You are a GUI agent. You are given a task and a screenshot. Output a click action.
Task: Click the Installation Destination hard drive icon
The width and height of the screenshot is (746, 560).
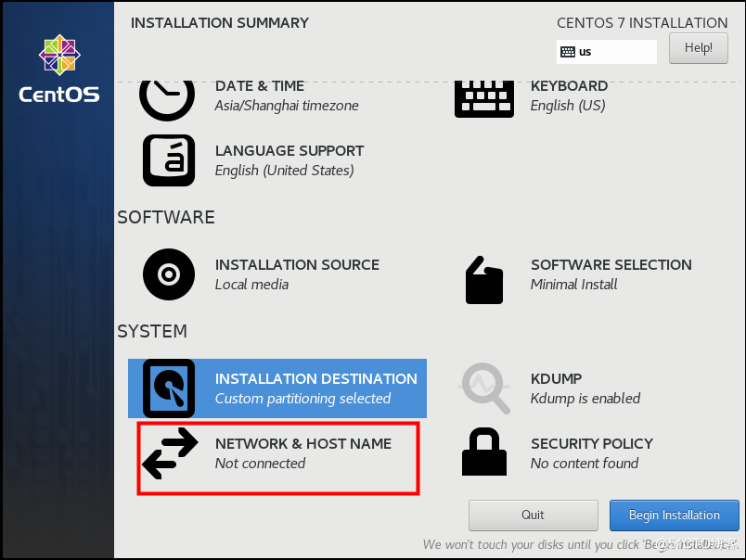tap(169, 388)
